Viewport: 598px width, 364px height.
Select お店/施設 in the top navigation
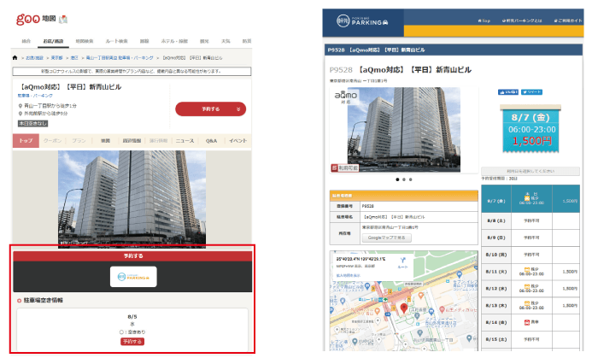53,41
